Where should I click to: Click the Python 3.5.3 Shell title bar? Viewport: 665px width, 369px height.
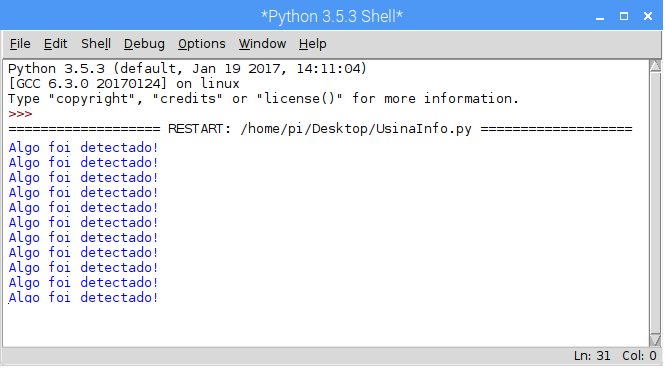[x=332, y=17]
